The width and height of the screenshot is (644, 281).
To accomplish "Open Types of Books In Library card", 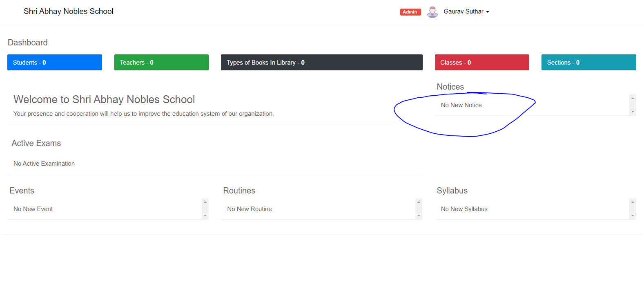I will tap(322, 63).
